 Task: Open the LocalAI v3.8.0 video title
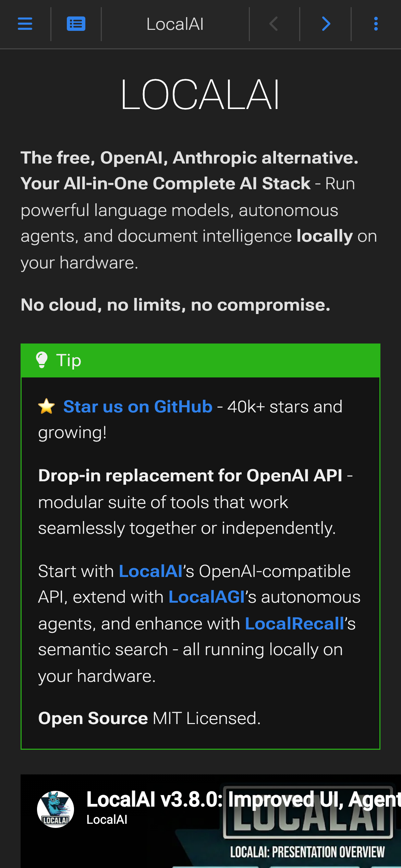click(x=240, y=799)
